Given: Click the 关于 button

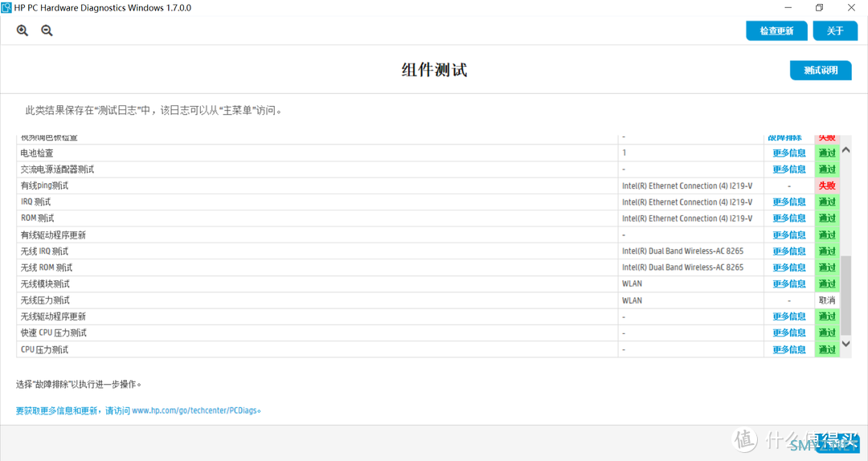Looking at the screenshot, I should click(x=835, y=31).
